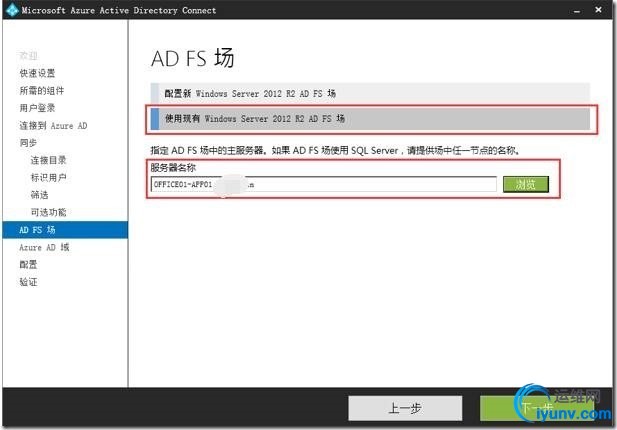Viewport: 617px width, 430px height.
Task: Click the 上一步 button
Action: point(405,408)
